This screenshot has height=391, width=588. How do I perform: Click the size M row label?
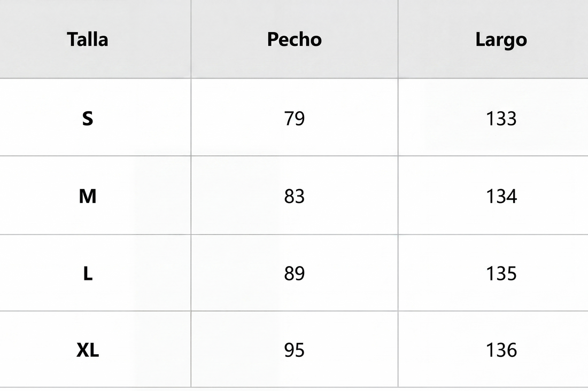click(88, 196)
